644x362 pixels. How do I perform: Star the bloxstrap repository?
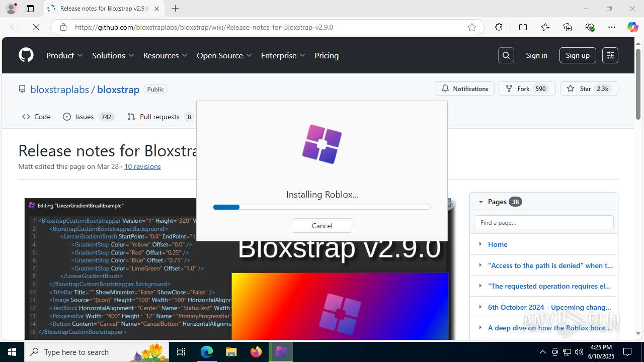click(589, 88)
